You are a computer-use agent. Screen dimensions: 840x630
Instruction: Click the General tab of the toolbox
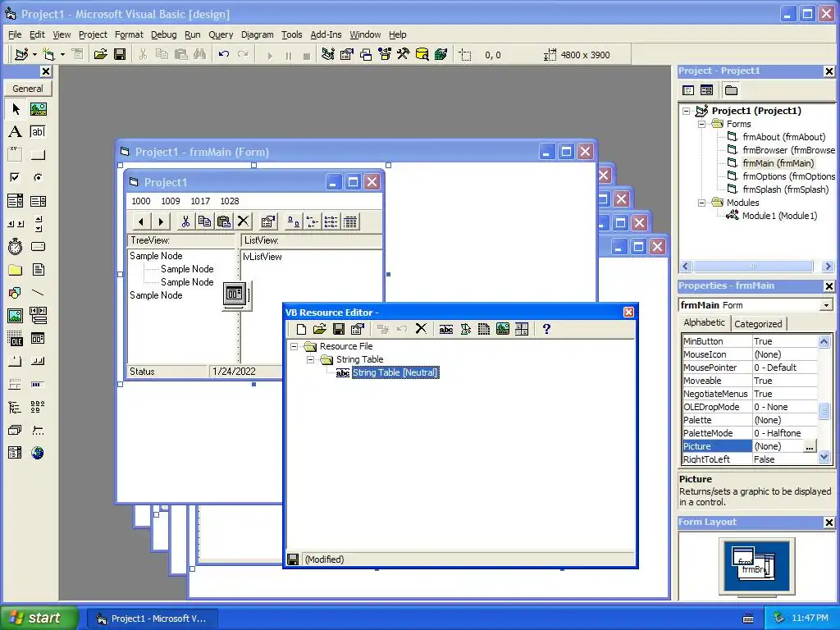(28, 89)
